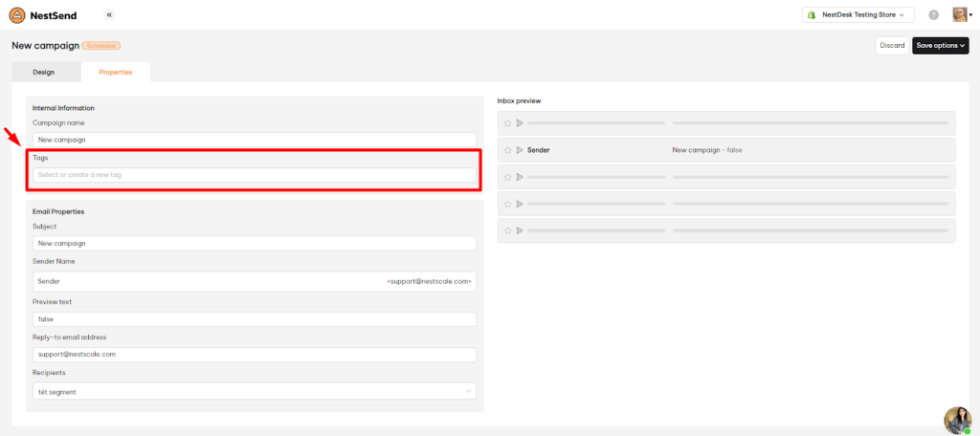Open the Recipients tét segment dropdown
The image size is (980, 436).
[x=255, y=392]
